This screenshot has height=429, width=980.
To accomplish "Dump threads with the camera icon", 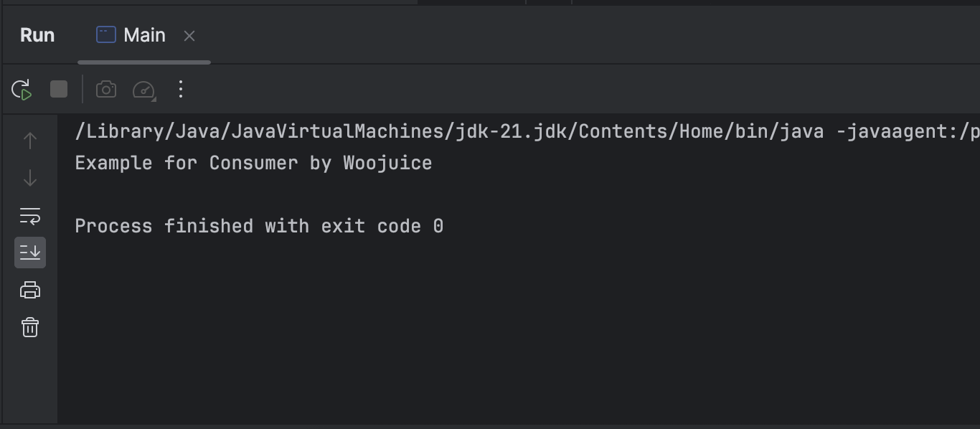I will 106,90.
